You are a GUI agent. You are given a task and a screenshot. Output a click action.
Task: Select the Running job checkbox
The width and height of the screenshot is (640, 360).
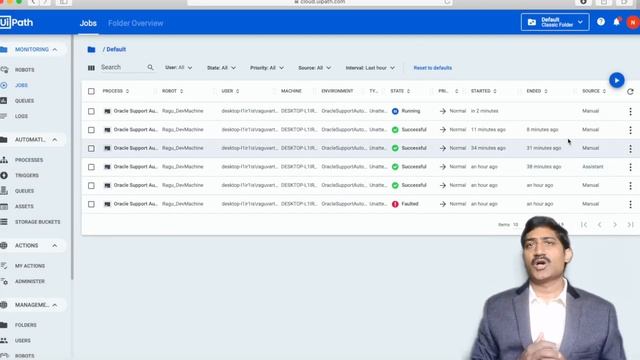pos(91,111)
